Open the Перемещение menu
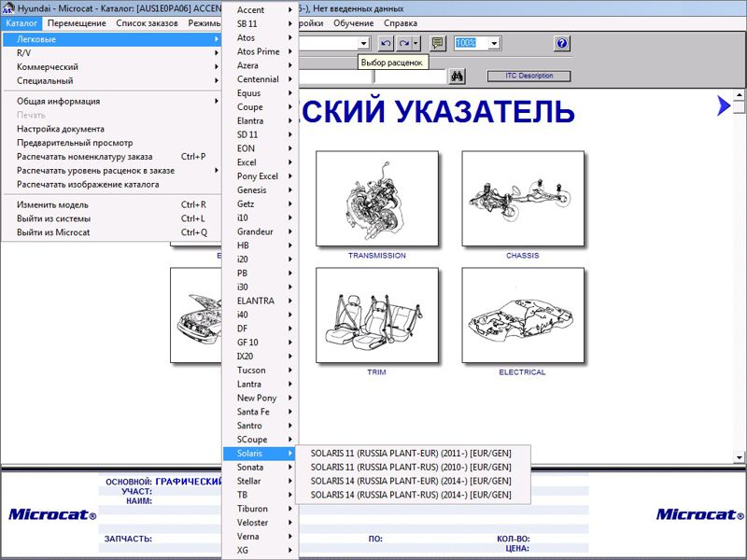This screenshot has height=560, width=747. point(77,22)
